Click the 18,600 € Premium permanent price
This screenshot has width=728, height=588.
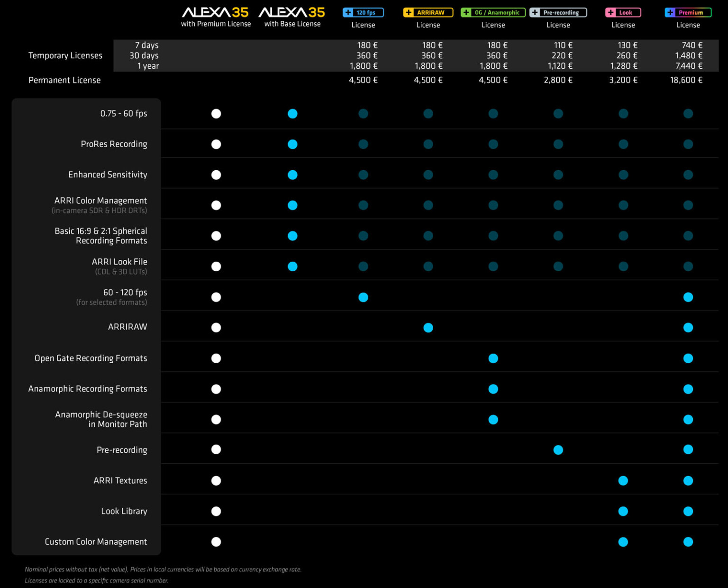click(x=688, y=80)
